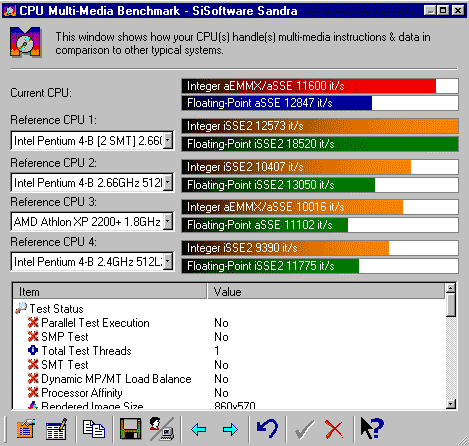Viewport: 469px width, 446px height.
Task: Click the Current CPU Integer aEMMX/aSSE 11600 bar
Action: [320, 86]
